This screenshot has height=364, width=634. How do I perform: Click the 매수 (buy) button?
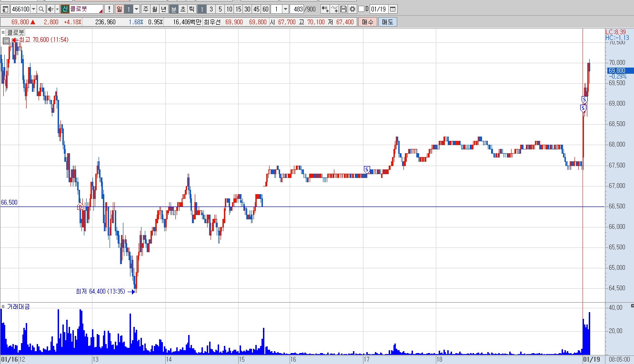368,22
